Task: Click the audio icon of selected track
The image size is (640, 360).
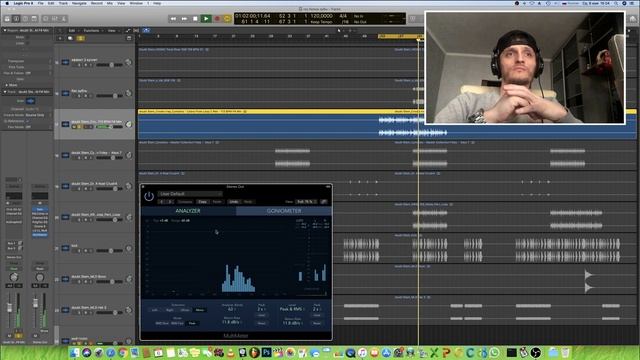Action: point(65,124)
